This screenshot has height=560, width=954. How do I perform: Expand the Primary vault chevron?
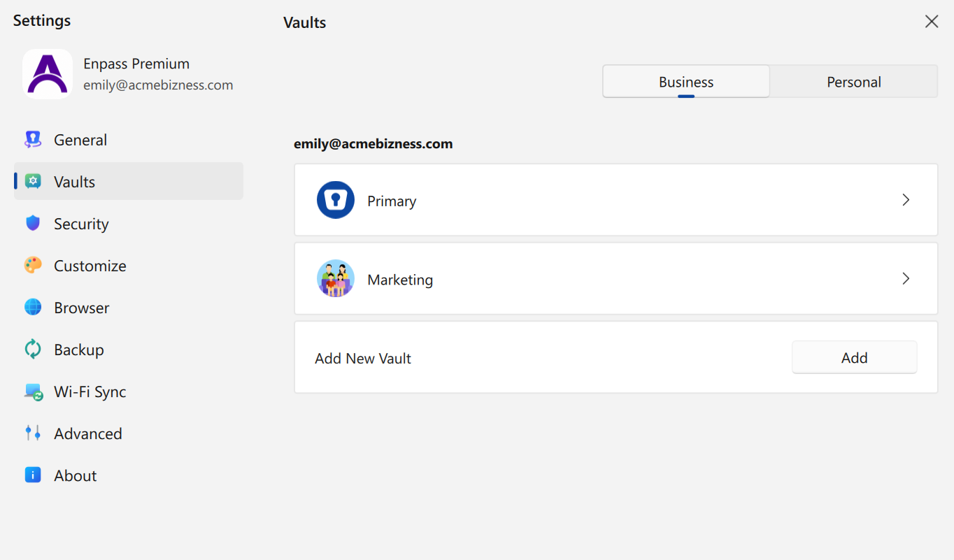[906, 200]
